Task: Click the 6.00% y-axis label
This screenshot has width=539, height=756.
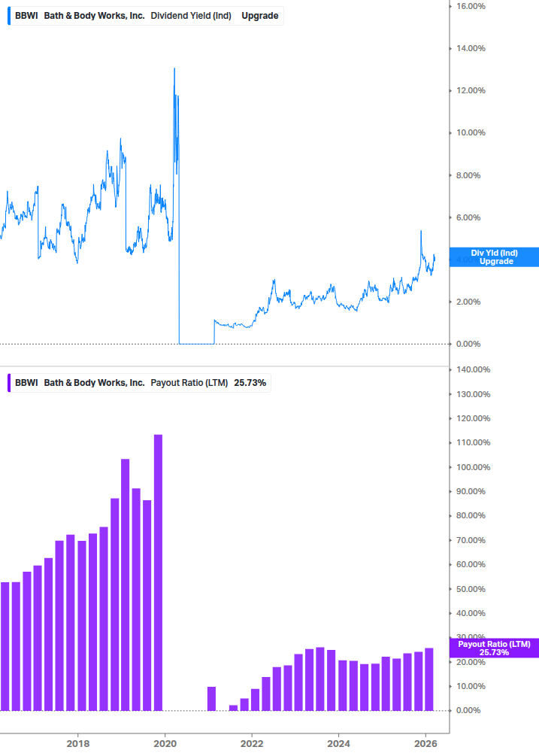Action: point(468,217)
